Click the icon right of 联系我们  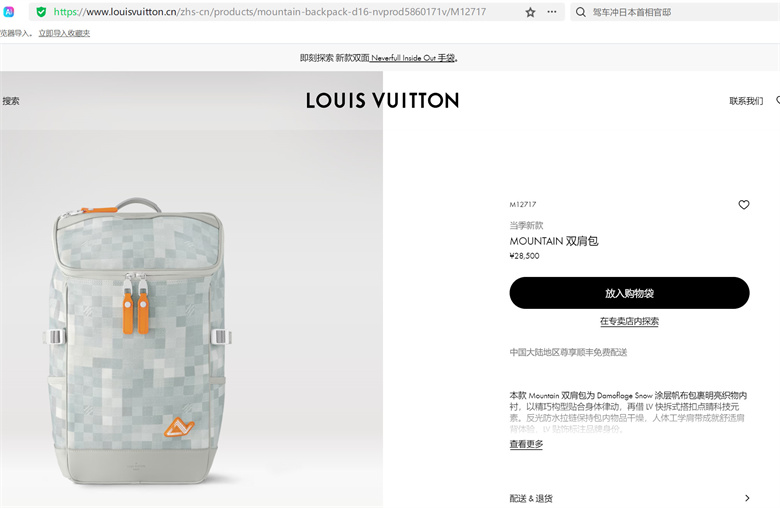778,101
